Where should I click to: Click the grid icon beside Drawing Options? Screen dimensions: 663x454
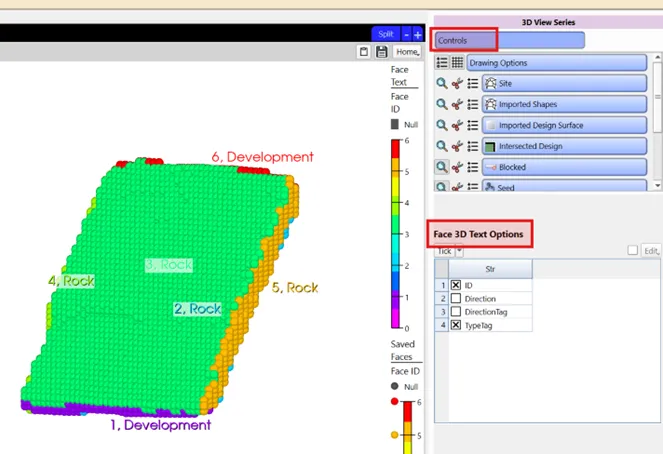pos(457,62)
